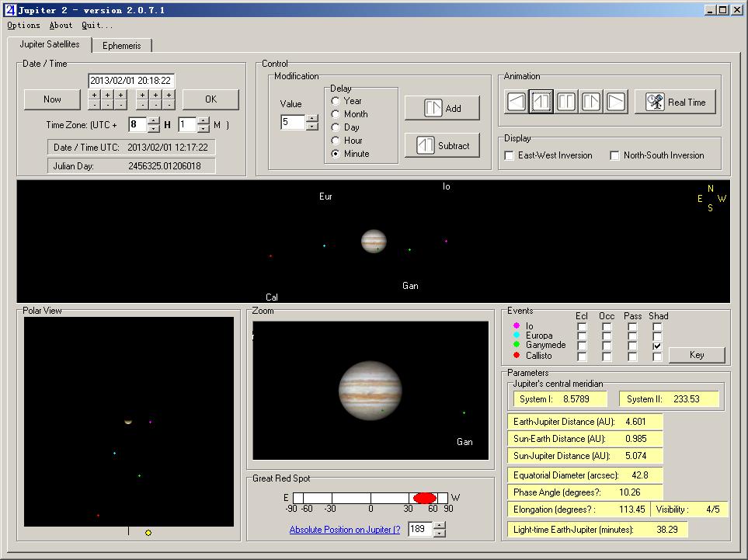This screenshot has width=748, height=560.
Task: Click the Now button
Action: 52,99
